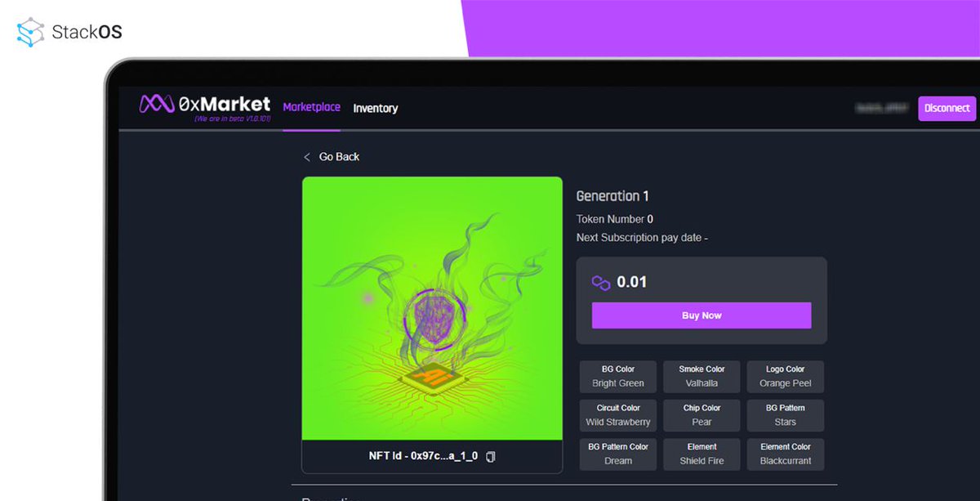Click the NFT Id 0x97c...a_1_0 text

[x=423, y=456]
